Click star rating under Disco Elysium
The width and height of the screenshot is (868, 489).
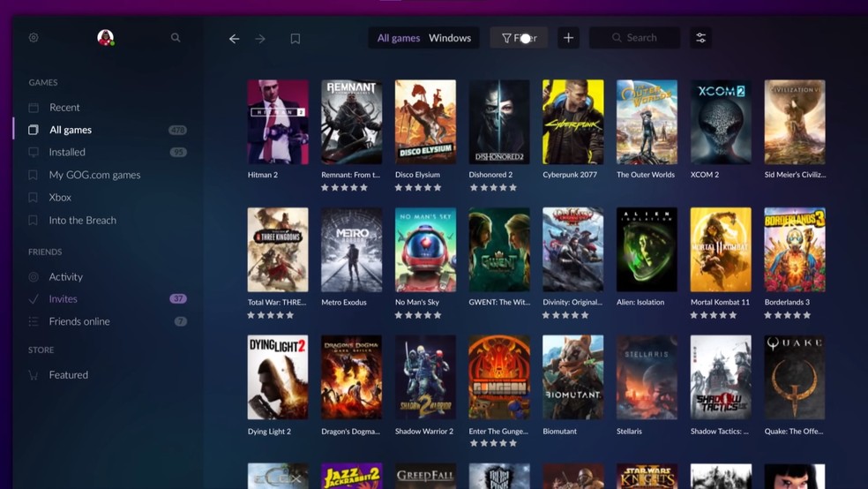pyautogui.click(x=418, y=188)
